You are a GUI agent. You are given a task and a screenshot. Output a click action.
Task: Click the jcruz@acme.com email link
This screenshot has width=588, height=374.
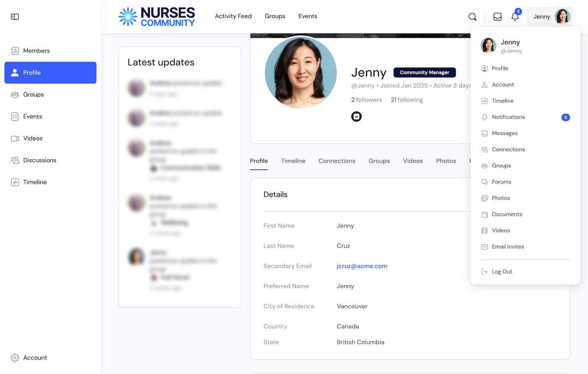(362, 266)
